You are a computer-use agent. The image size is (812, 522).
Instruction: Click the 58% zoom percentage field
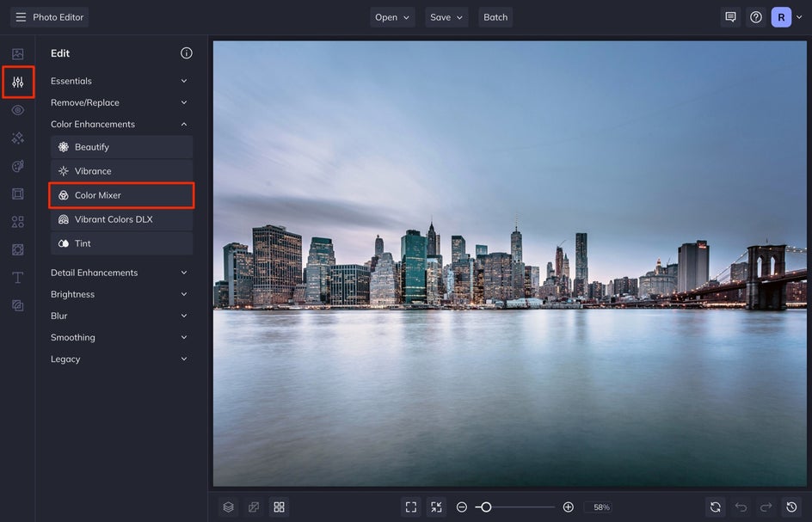(599, 507)
